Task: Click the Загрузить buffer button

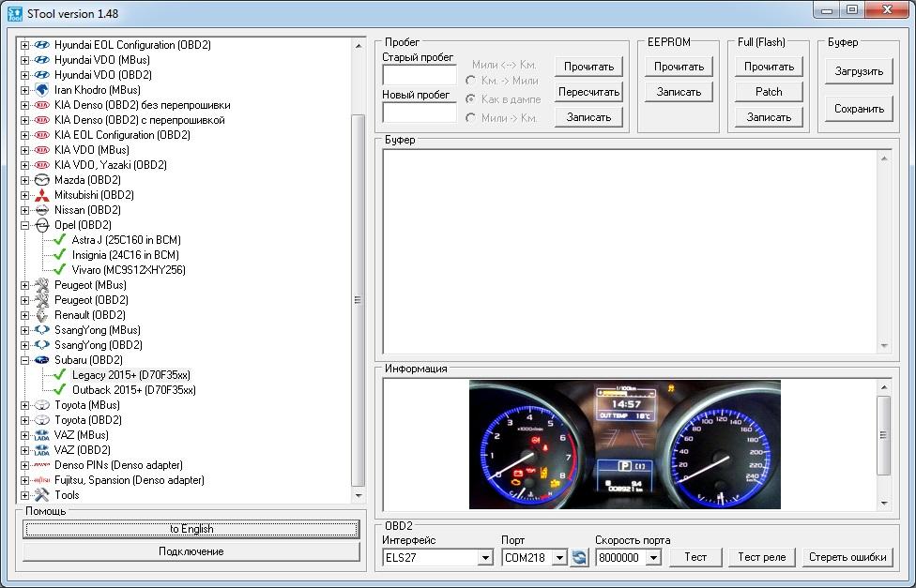Action: [x=859, y=71]
